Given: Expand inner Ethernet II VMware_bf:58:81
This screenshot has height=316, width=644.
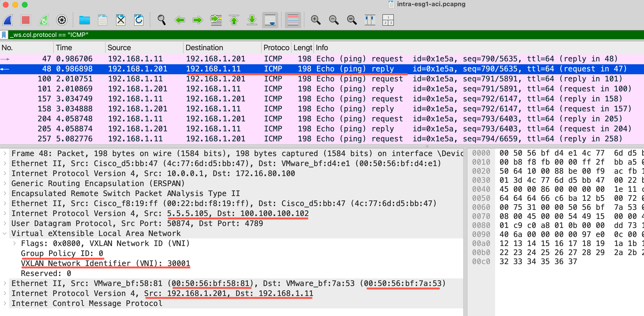Looking at the screenshot, I should point(5,283).
